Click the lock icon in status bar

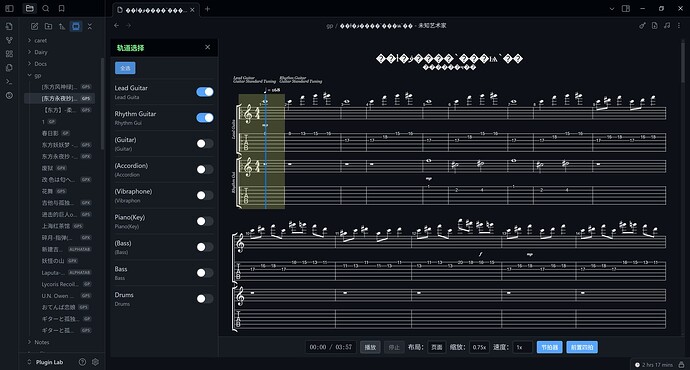(x=681, y=364)
